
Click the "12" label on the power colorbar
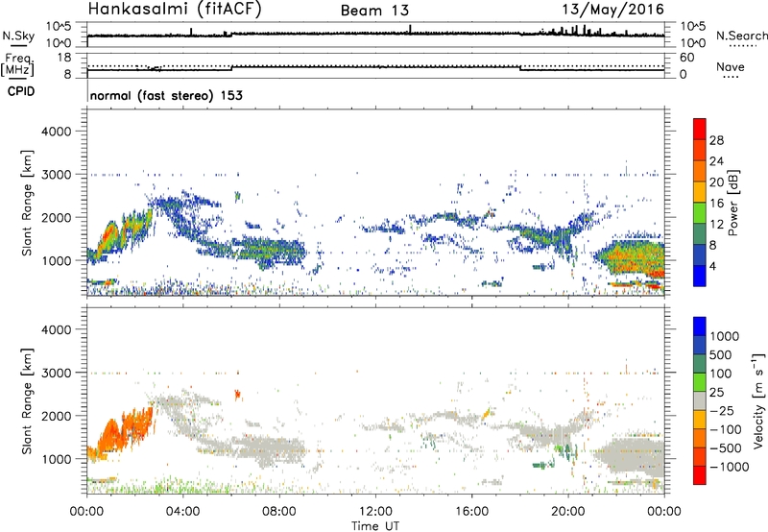pos(716,225)
